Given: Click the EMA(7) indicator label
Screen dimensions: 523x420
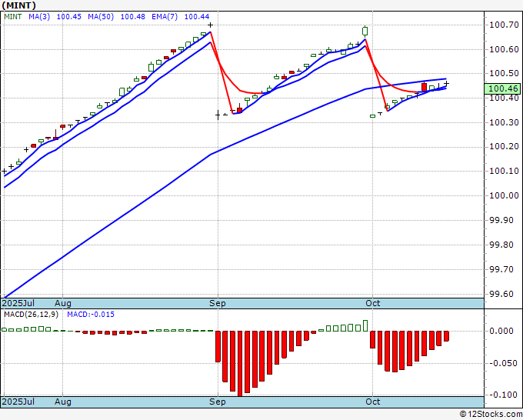Looking at the screenshot, I should [165, 17].
